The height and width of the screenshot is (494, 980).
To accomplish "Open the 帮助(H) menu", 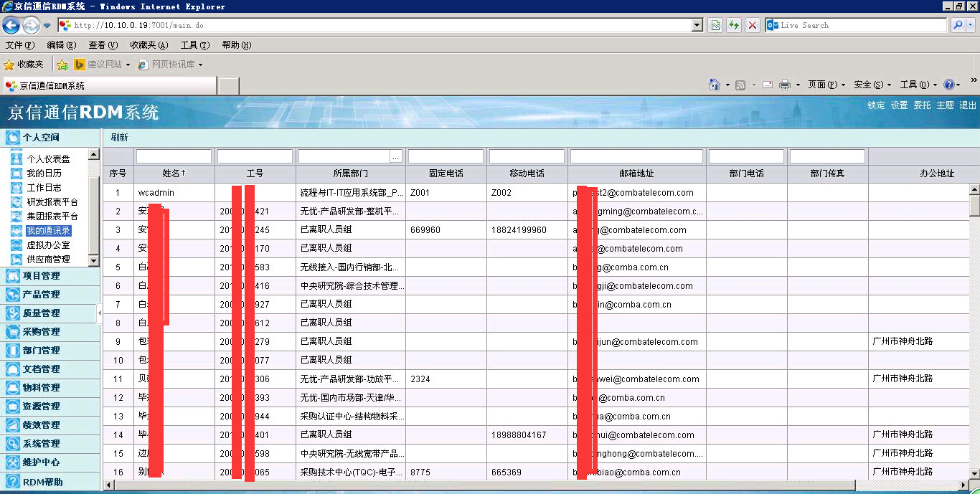I will click(x=236, y=45).
